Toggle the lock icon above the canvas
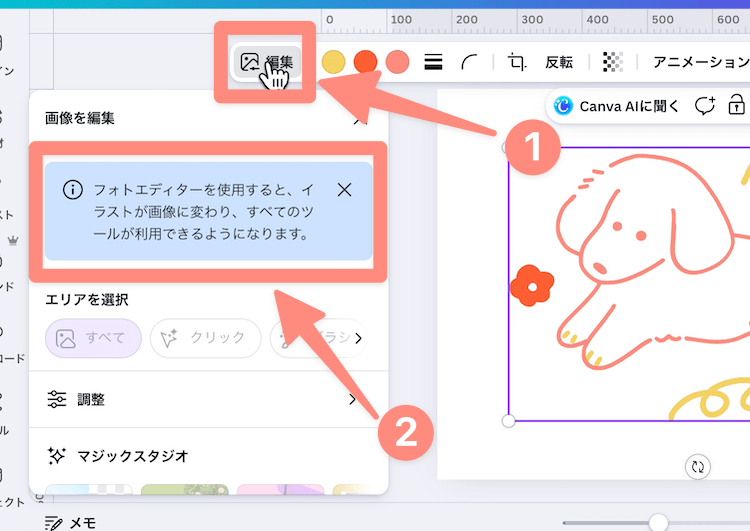The width and height of the screenshot is (750, 531). [x=736, y=105]
